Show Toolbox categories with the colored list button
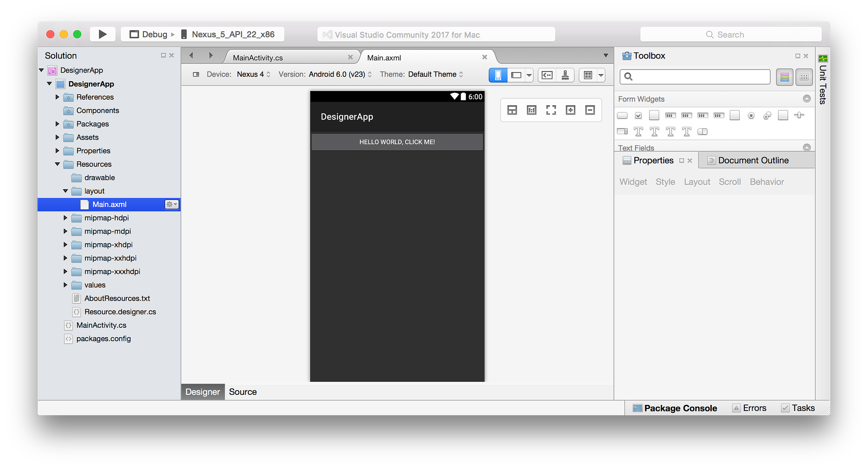 [x=785, y=77]
